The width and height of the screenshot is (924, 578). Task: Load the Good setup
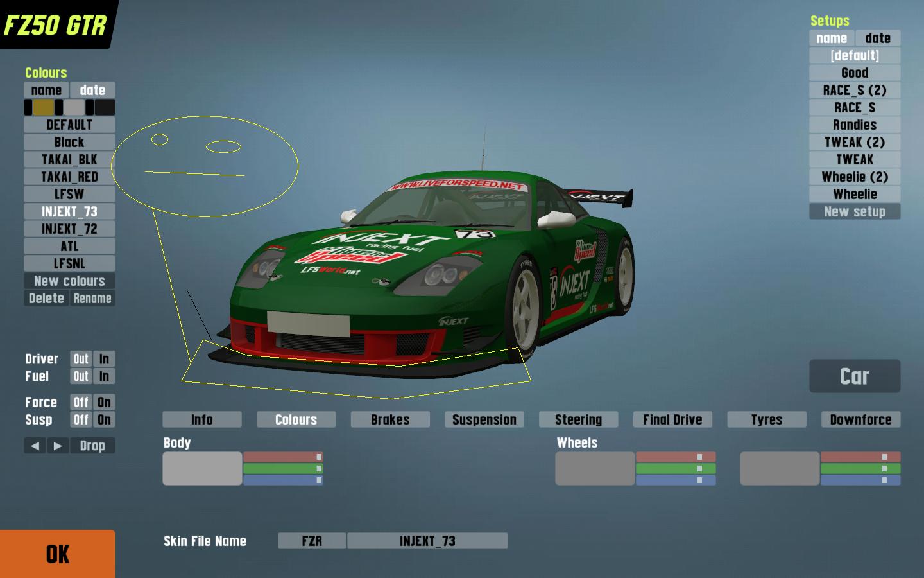[x=855, y=73]
